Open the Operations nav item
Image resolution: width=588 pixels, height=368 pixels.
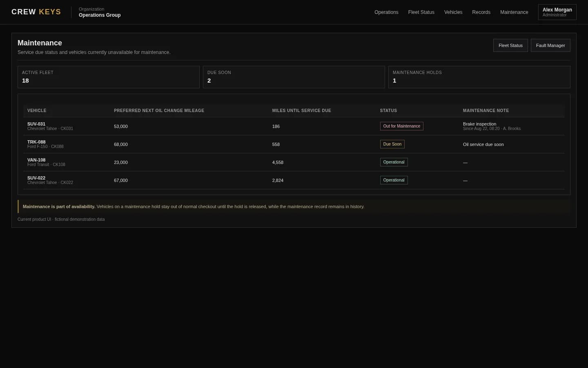(x=386, y=12)
